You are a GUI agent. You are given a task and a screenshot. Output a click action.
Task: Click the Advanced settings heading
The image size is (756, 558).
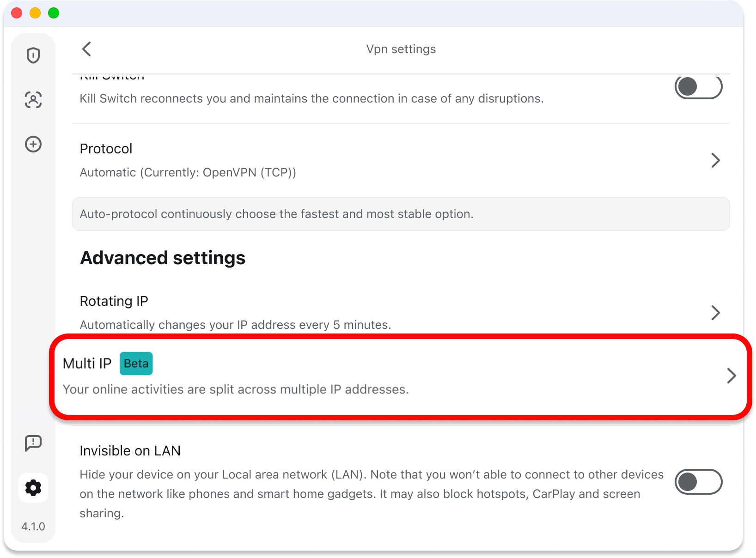[163, 258]
